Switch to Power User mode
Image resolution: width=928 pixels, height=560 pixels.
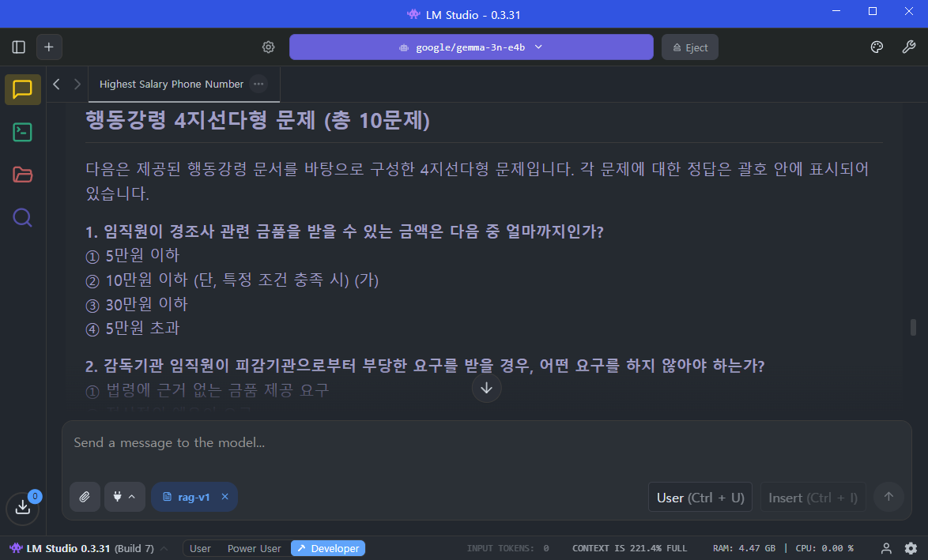click(254, 548)
